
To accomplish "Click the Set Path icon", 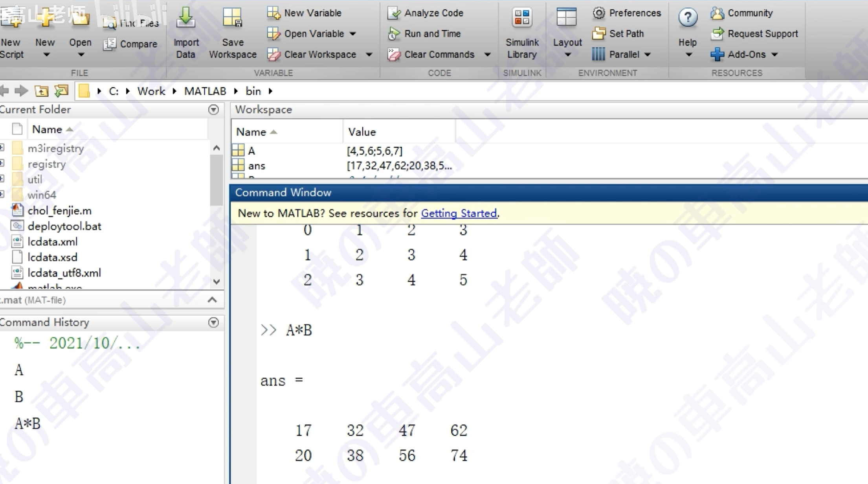I will click(599, 34).
